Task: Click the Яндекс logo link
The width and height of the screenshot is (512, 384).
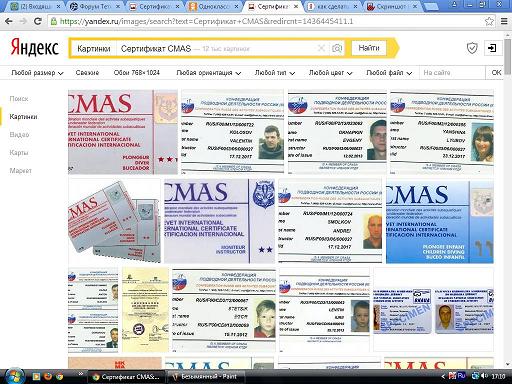Action: (35, 48)
